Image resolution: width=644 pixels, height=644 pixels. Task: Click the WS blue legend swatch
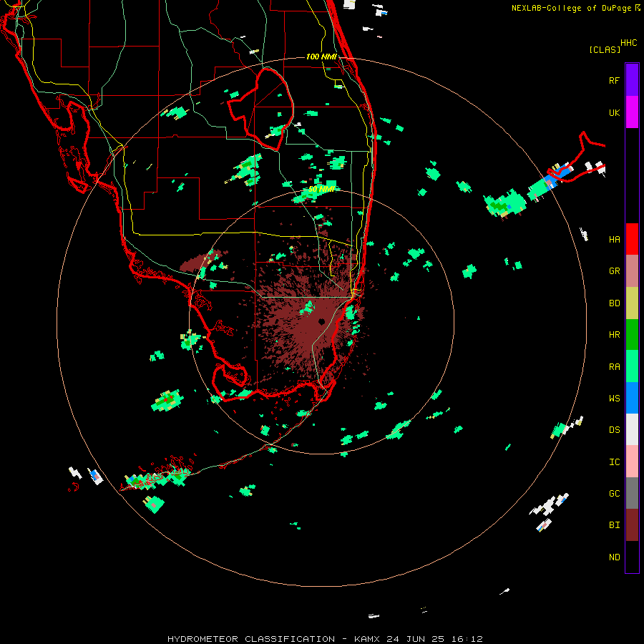click(632, 398)
